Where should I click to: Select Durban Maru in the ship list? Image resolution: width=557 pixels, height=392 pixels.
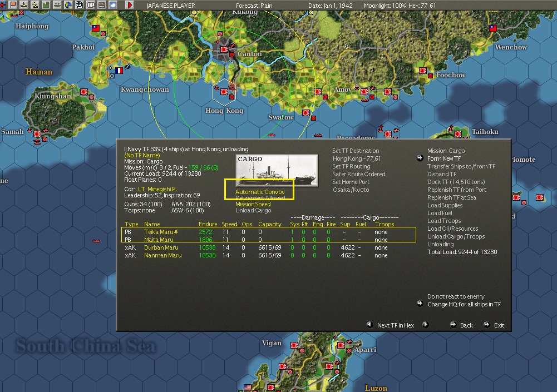(161, 247)
